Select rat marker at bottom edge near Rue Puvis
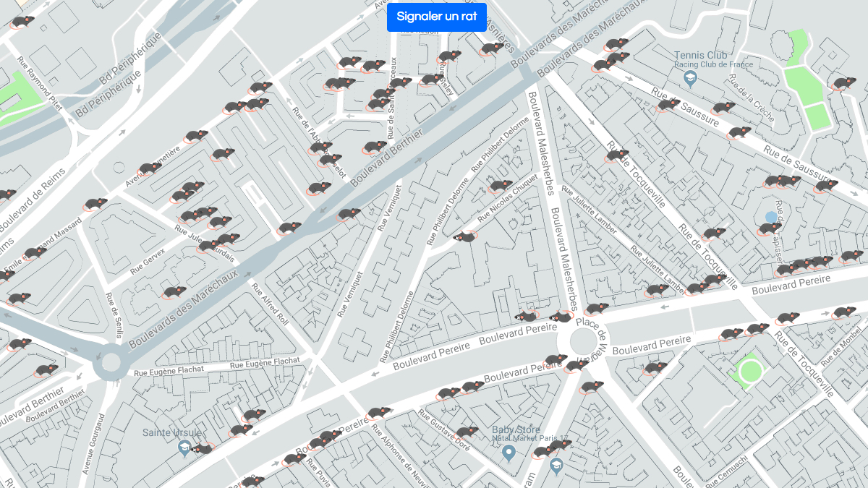Viewport: 868px width, 488px height. tap(251, 481)
